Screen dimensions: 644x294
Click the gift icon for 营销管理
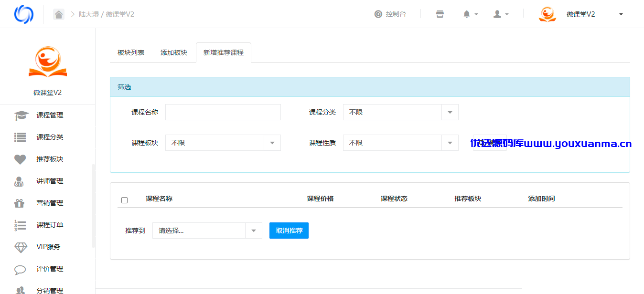[19, 203]
